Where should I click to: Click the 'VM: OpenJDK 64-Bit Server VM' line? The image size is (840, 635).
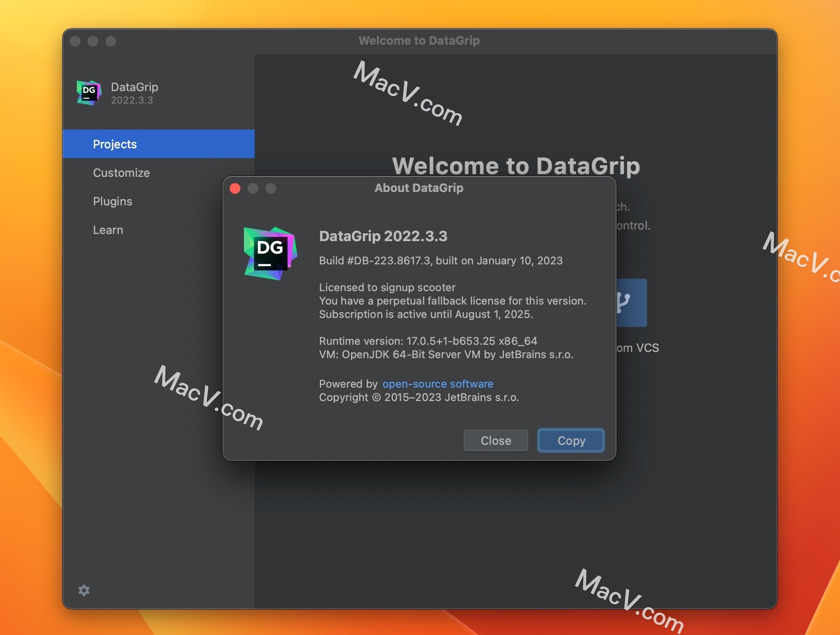pyautogui.click(x=446, y=354)
